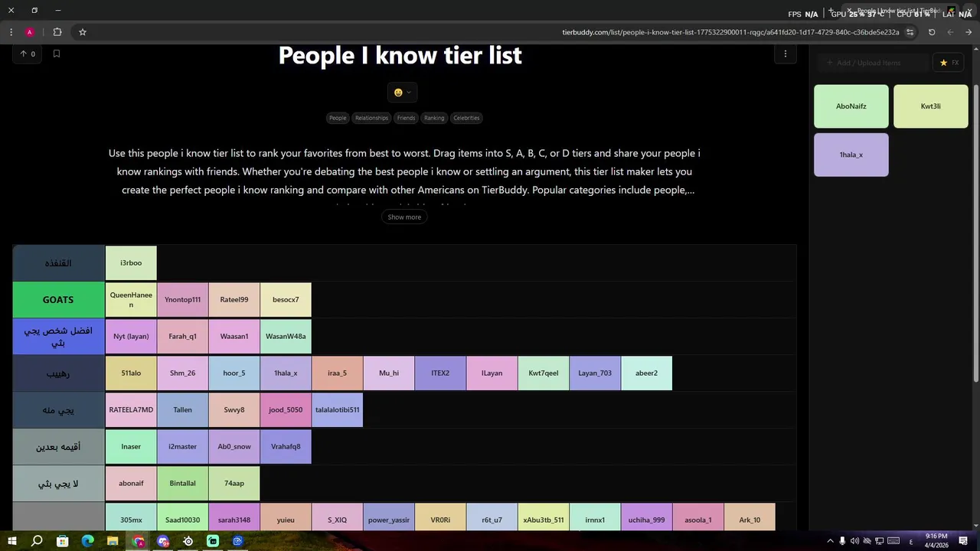Viewport: 980px width, 551px height.
Task: Select the Celebrities tag
Action: pyautogui.click(x=466, y=118)
